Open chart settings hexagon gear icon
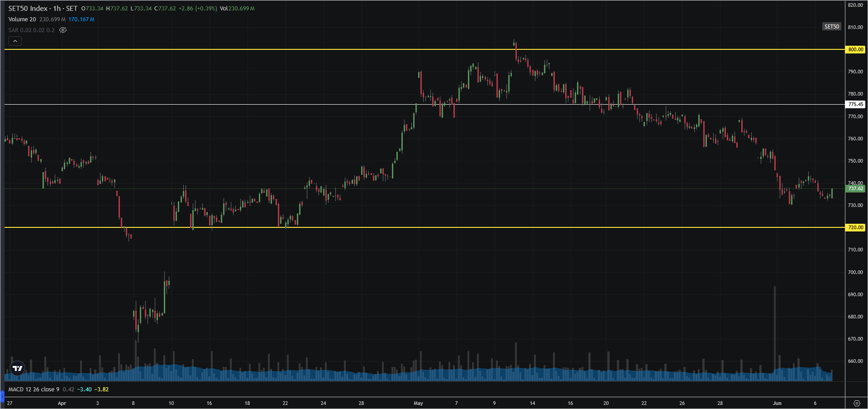 coord(857,403)
